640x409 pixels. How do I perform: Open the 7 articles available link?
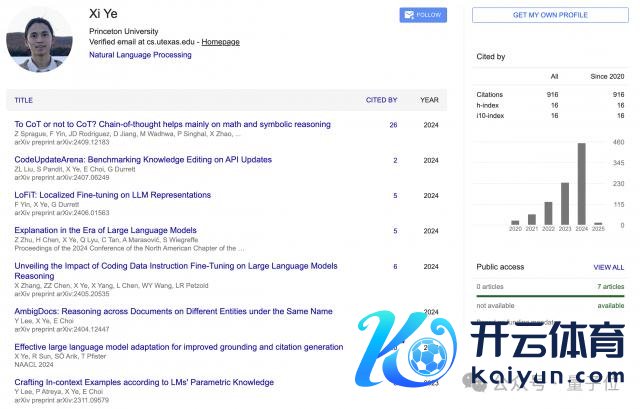click(609, 286)
